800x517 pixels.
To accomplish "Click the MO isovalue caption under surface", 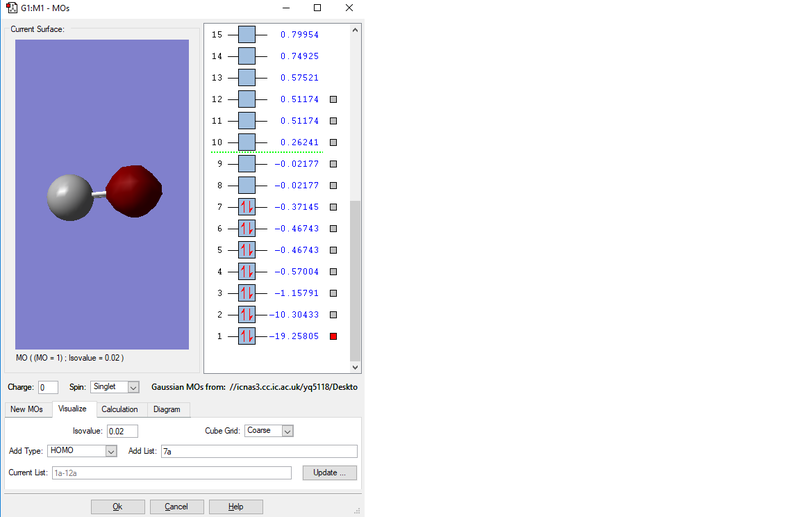I will (70, 358).
